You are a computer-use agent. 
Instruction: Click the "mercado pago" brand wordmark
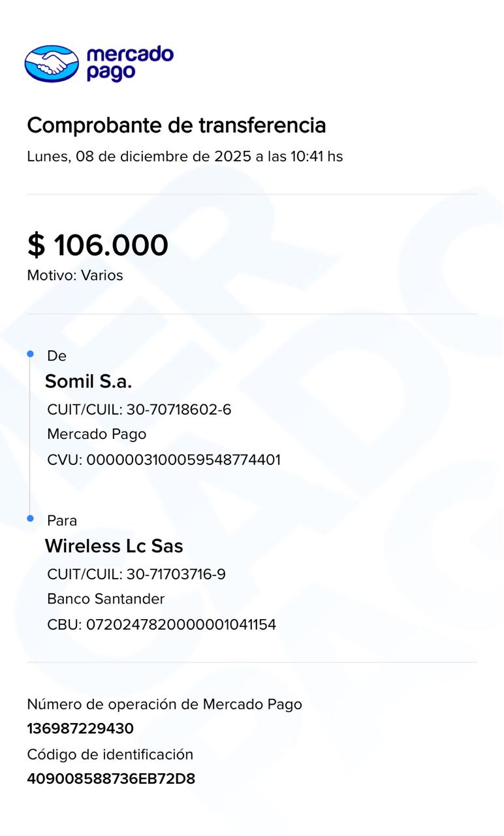click(x=130, y=63)
